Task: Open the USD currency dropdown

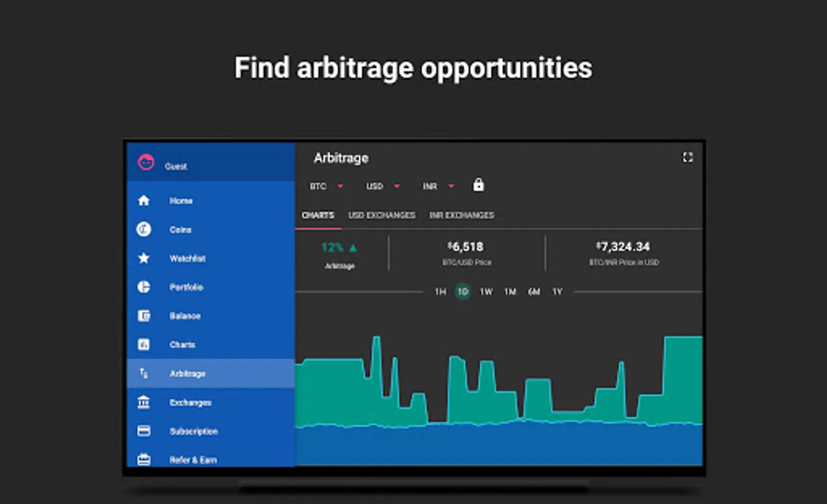Action: (x=384, y=186)
